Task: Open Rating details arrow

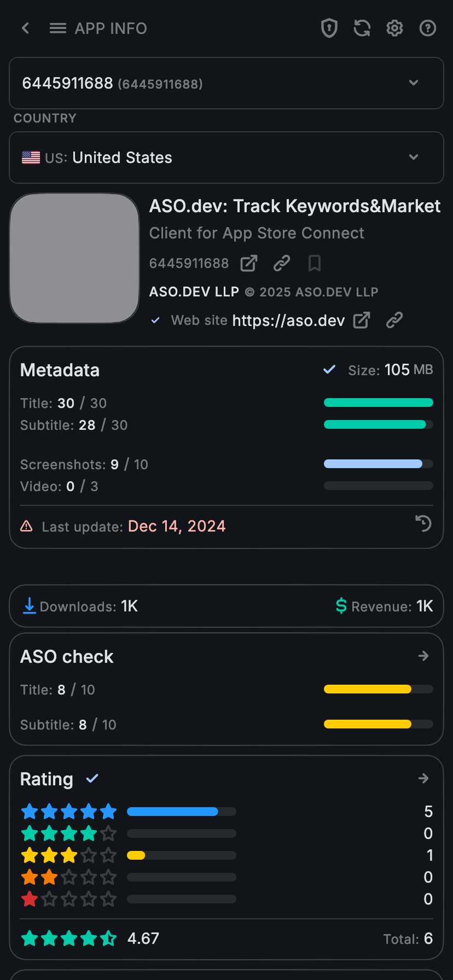Action: (423, 778)
